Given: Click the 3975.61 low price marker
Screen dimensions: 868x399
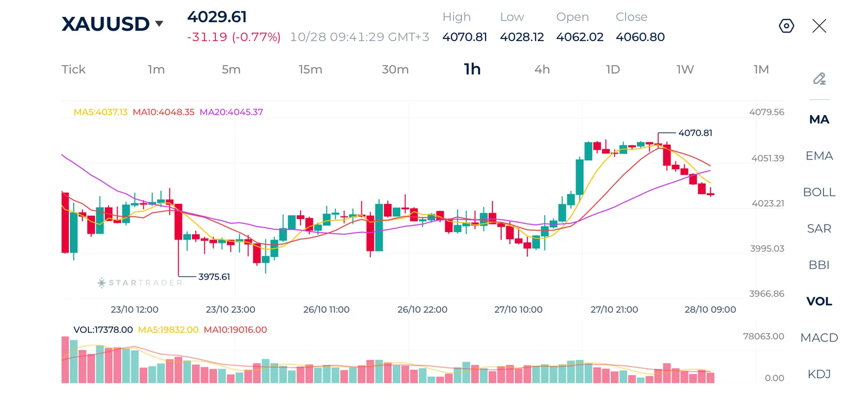Looking at the screenshot, I should (214, 276).
